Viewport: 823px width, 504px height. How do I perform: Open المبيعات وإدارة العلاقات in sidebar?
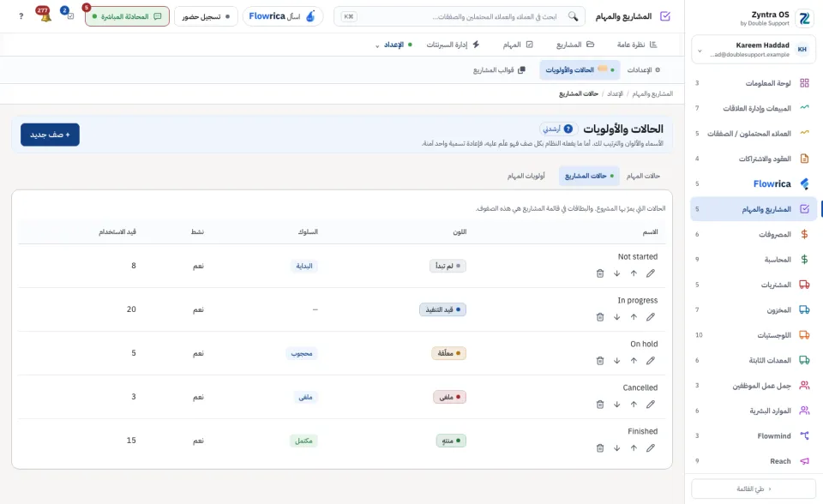click(754, 108)
